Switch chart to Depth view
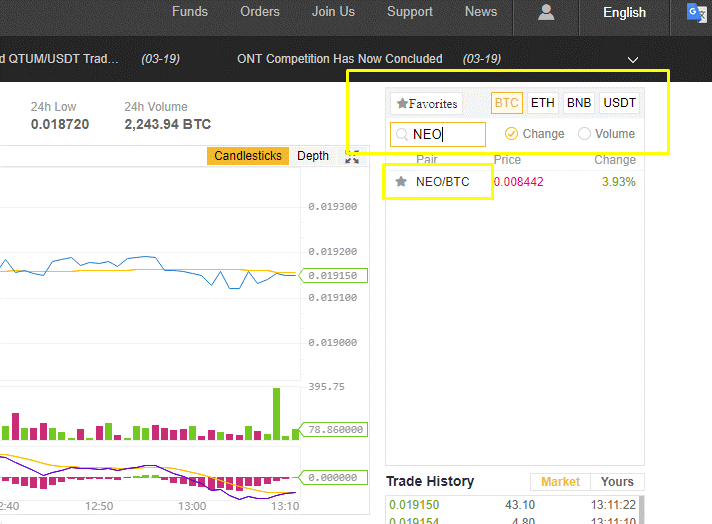Screen dimensions: 712x524 pos(313,156)
